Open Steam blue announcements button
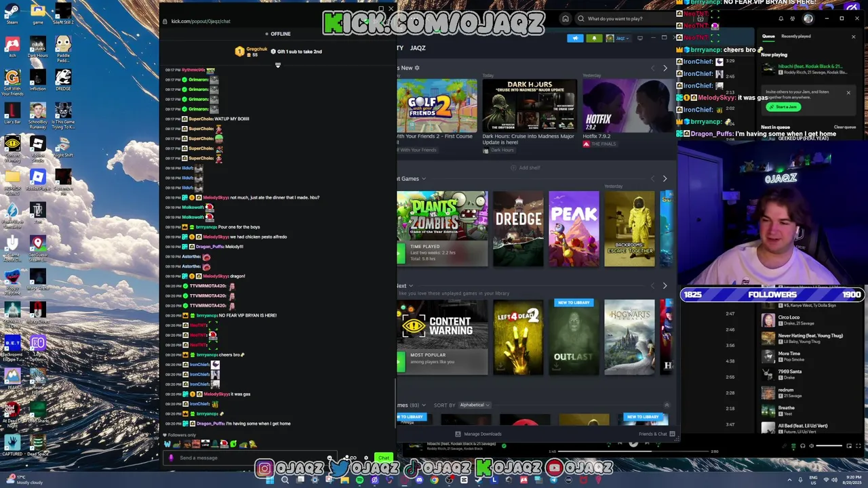Viewport: 868px width, 488px height. pos(575,38)
